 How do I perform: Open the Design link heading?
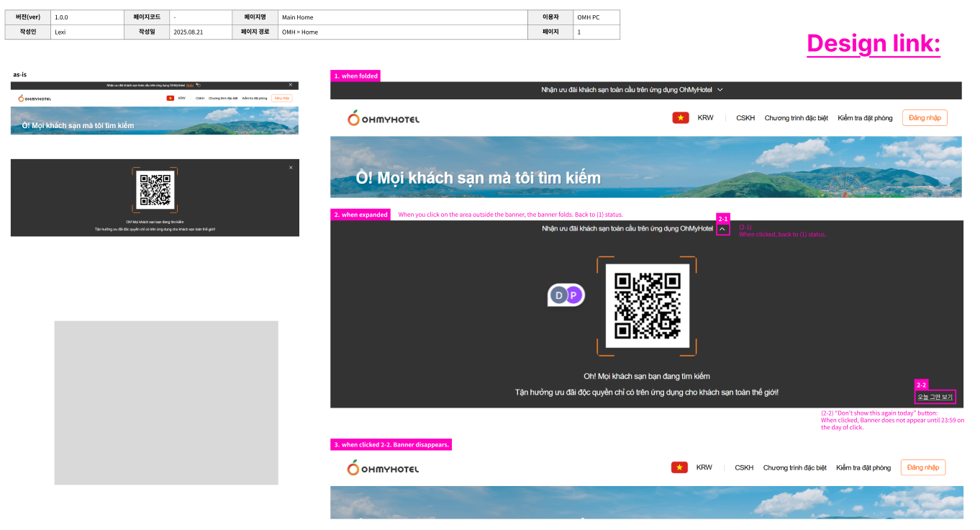coord(874,43)
